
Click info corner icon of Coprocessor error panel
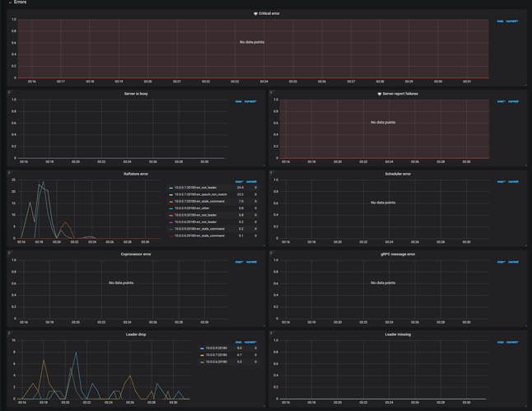click(9, 253)
